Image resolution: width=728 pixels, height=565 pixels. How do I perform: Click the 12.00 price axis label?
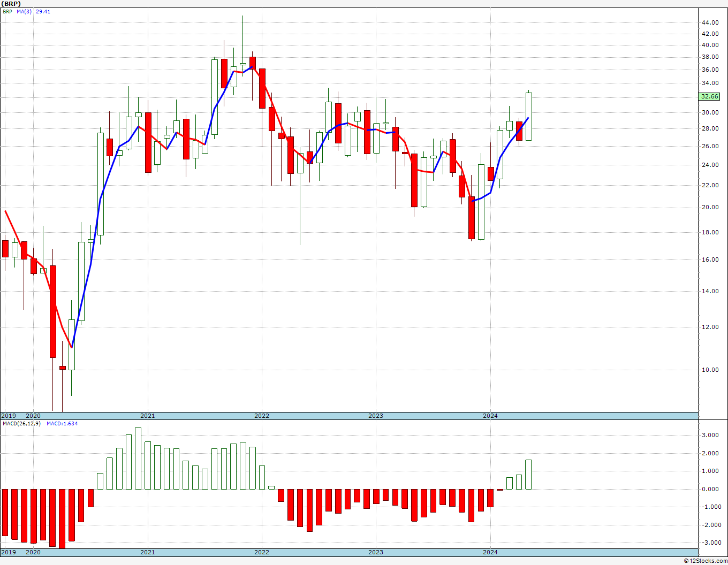click(x=710, y=327)
